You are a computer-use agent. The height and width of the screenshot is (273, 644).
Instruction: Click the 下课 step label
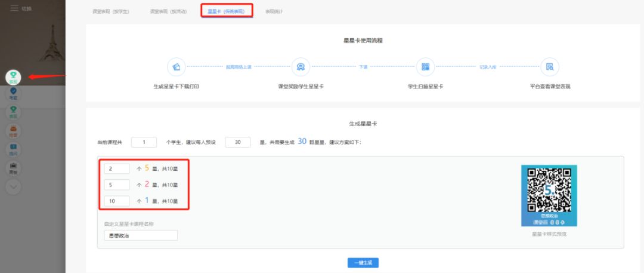point(363,67)
